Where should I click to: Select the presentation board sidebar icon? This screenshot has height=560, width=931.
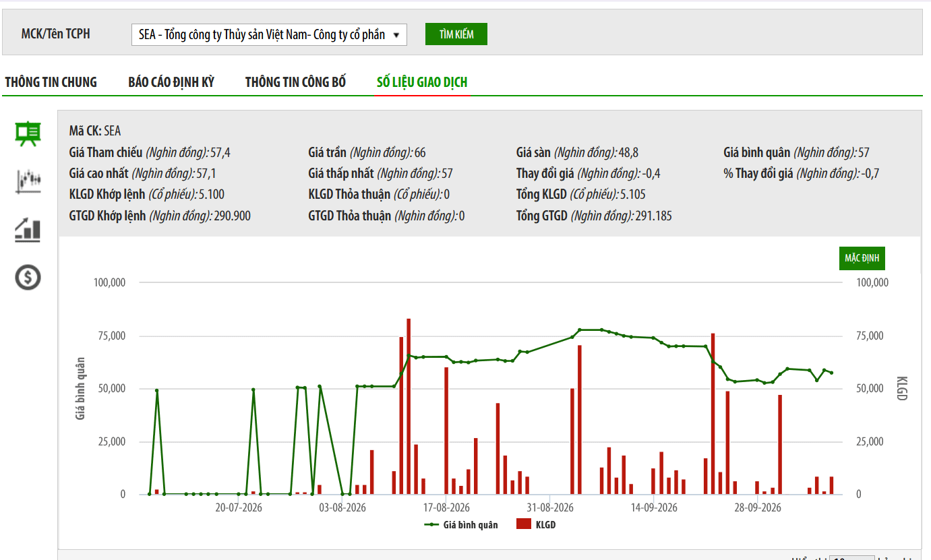[x=28, y=133]
